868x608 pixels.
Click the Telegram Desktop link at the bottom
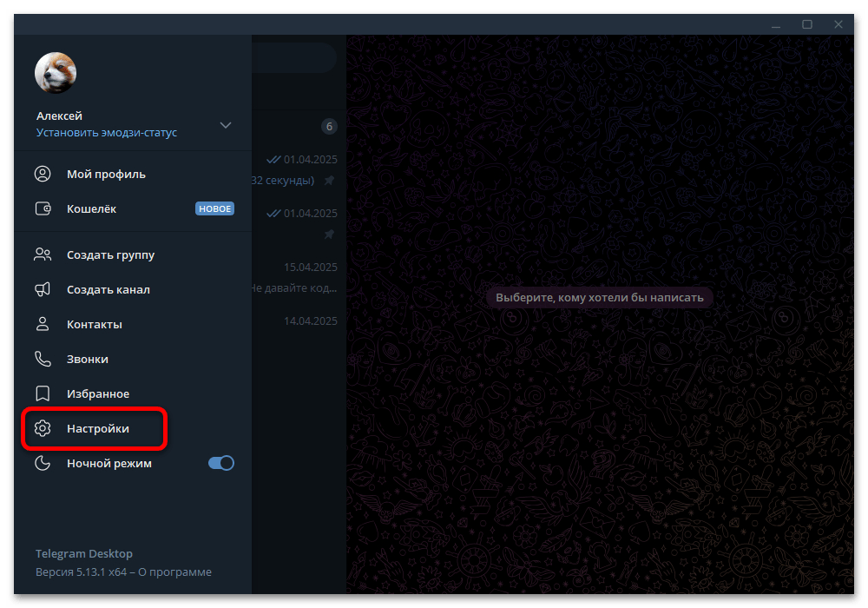coord(84,554)
